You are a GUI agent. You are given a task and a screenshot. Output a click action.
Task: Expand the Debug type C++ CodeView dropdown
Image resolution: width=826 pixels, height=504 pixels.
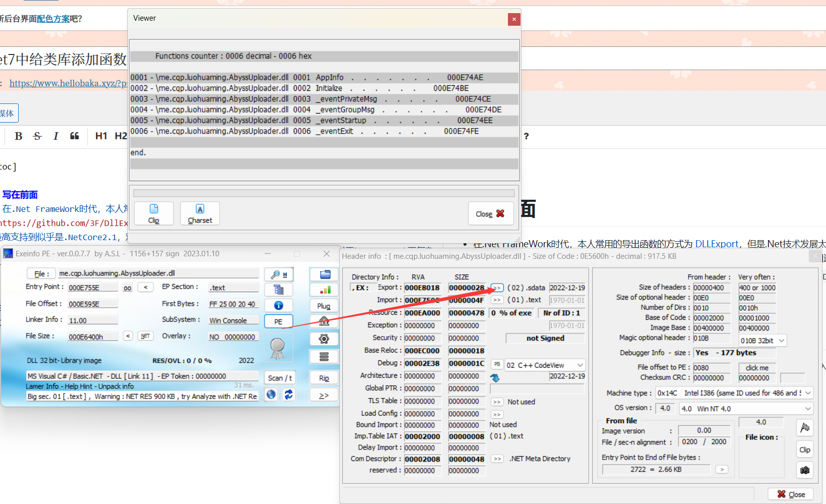point(580,365)
